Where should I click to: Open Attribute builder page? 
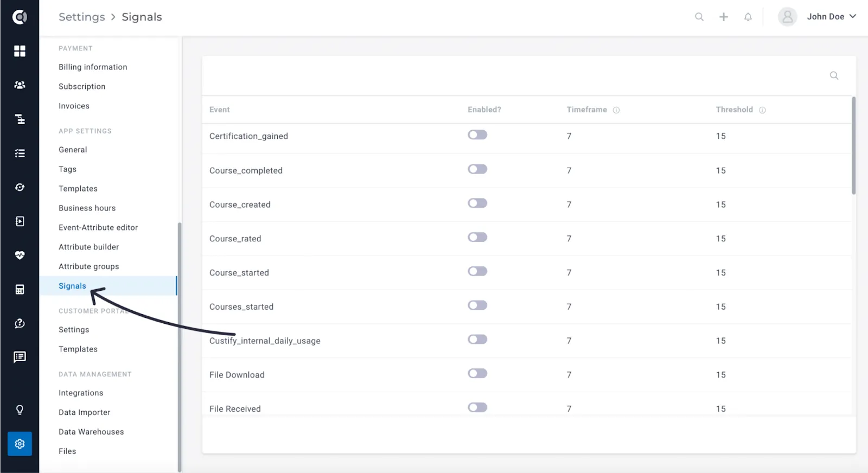click(89, 247)
